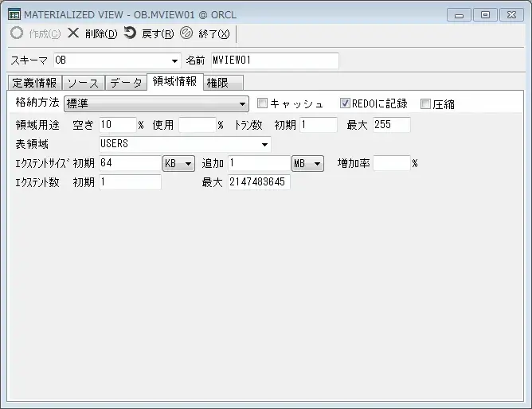Minimize the MATERIALIZED VIEW window
The width and height of the screenshot is (532, 409).
[x=459, y=15]
